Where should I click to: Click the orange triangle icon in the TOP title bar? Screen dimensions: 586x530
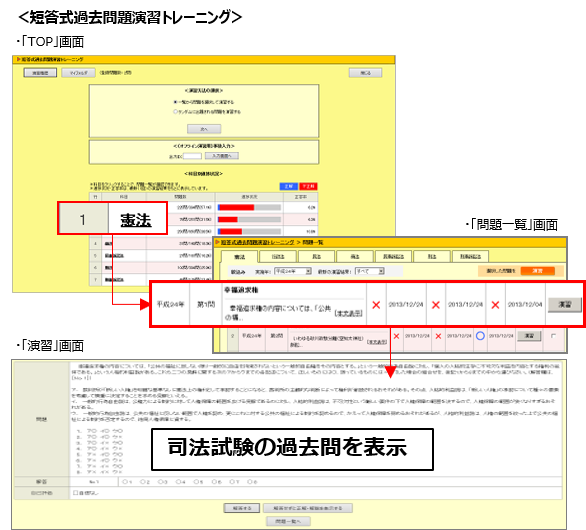pos(18,59)
